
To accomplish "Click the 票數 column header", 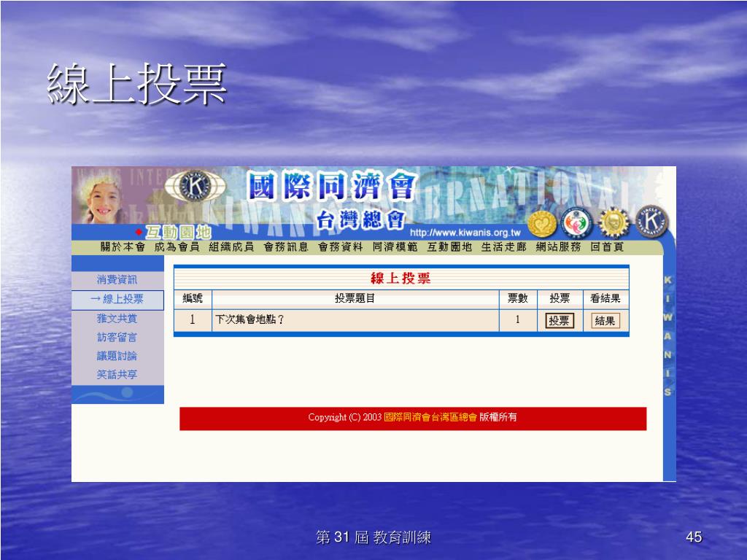I will click(x=517, y=298).
